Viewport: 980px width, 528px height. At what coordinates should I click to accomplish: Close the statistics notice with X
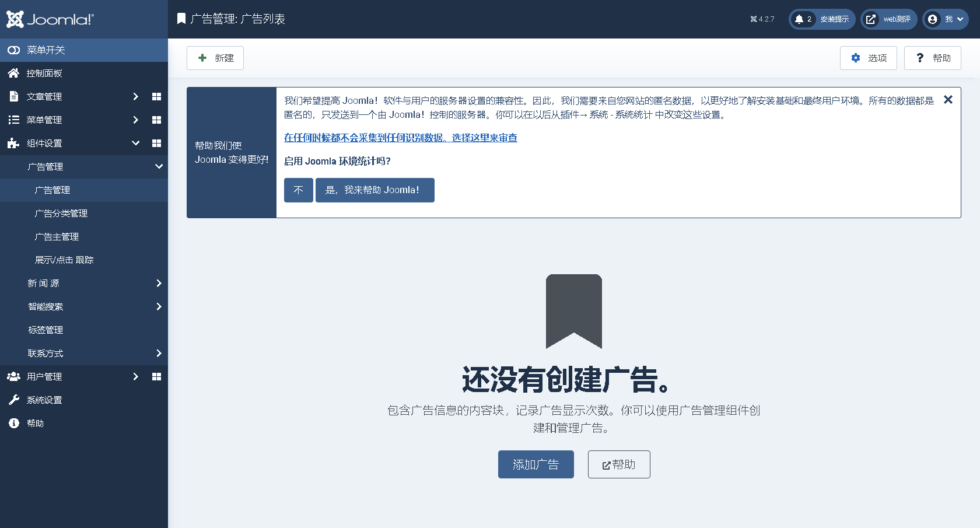[x=949, y=100]
